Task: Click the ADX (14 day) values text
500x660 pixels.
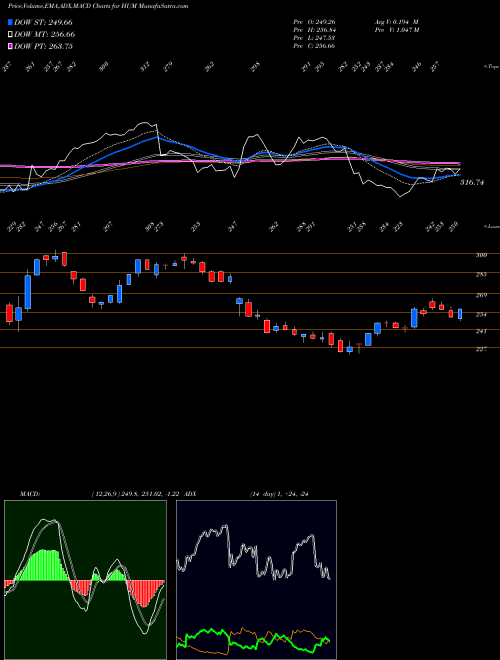Action: click(x=279, y=494)
